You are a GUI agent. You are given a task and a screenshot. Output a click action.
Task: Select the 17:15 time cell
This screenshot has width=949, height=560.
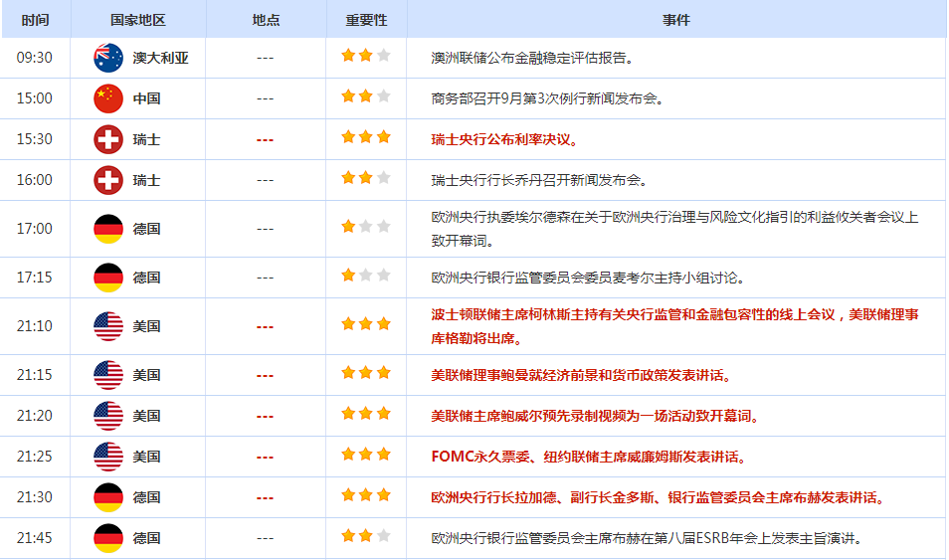pos(35,278)
